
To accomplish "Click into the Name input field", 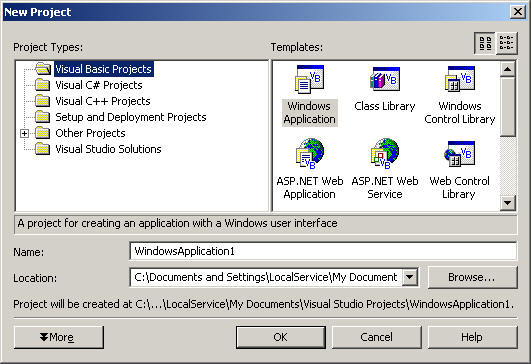I will 323,251.
